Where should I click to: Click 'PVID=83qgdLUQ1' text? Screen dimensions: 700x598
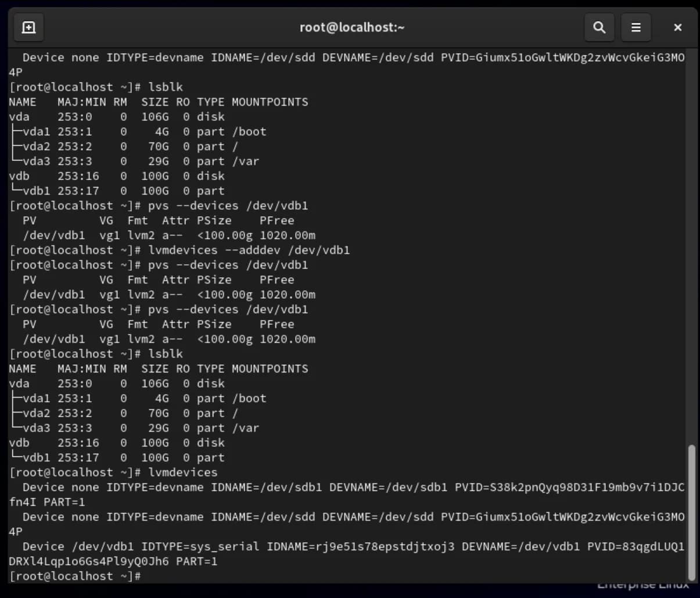coord(636,546)
